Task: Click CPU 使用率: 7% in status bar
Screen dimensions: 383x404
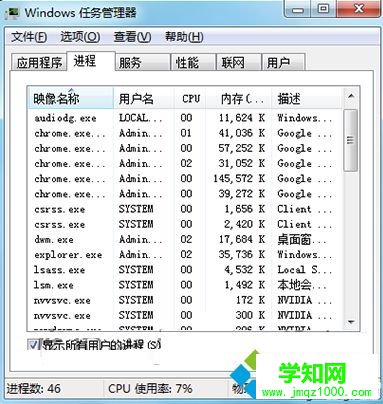Action: (x=150, y=389)
